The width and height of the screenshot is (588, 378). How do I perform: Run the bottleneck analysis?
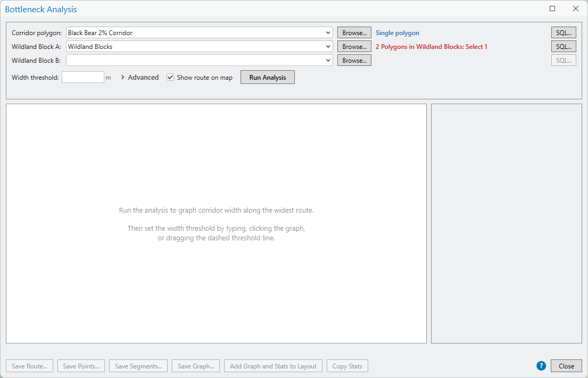click(x=267, y=77)
